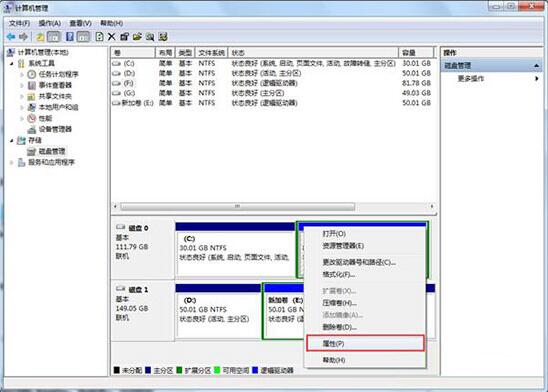Click the magnifier explore toolbar icon
The height and width of the screenshot is (392, 548).
150,36
